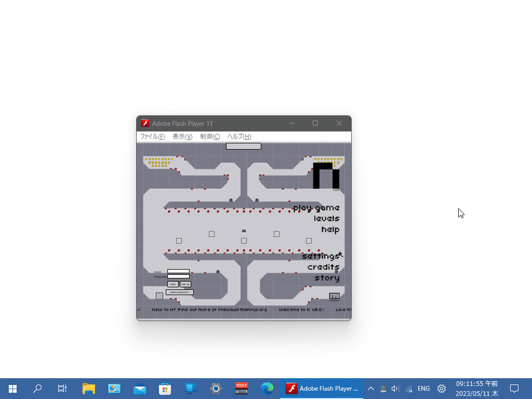Click the Flash icon in the title bar
The height and width of the screenshot is (399, 532).
coord(145,123)
